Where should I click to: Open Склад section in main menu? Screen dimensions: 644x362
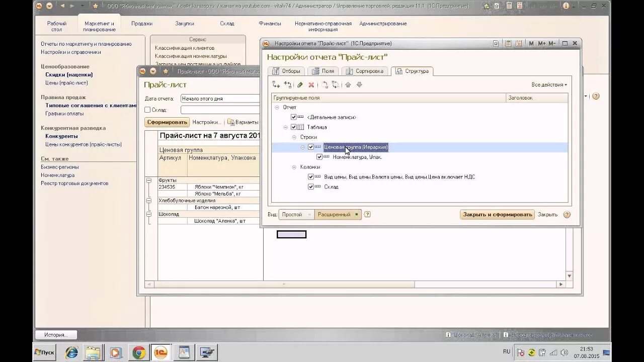point(227,24)
